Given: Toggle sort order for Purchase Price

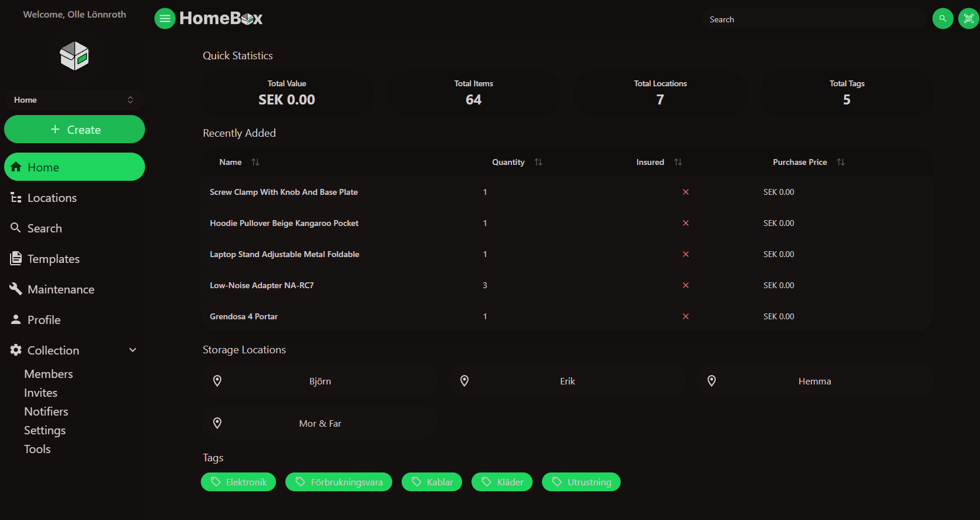Looking at the screenshot, I should click(x=840, y=162).
